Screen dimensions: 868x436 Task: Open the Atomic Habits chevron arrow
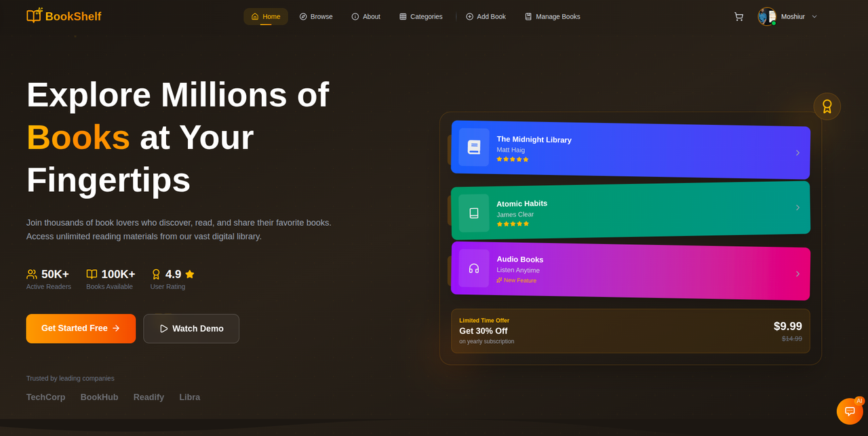(798, 207)
